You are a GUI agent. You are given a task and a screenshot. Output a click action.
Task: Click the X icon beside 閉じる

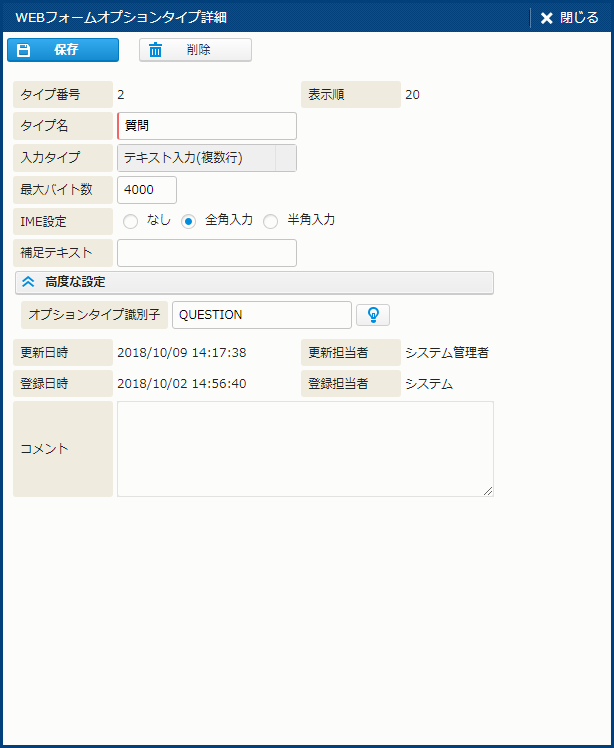pyautogui.click(x=546, y=18)
